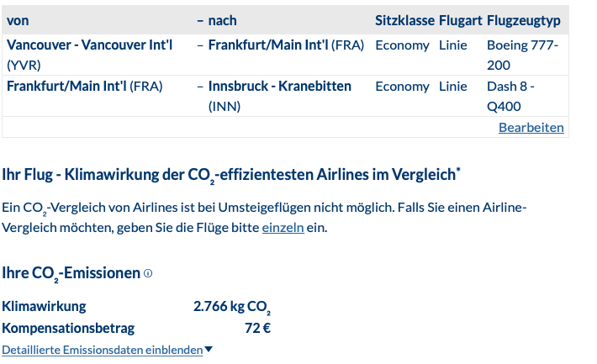Click the Flugzeugtyp column header
Image resolution: width=597 pixels, height=364 pixels.
pos(524,20)
